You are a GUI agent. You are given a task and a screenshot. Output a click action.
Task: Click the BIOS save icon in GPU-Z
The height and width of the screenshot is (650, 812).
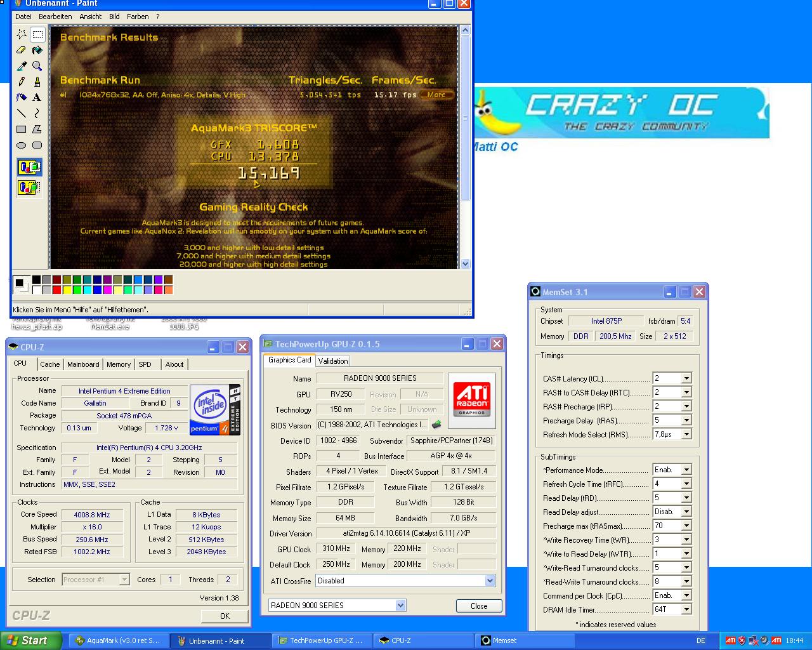[436, 425]
